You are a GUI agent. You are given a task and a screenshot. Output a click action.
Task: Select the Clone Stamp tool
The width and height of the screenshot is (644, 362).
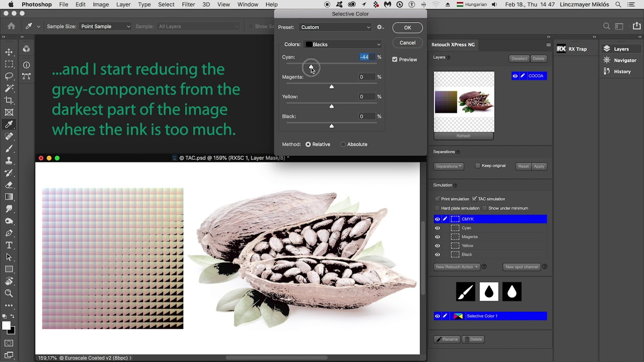point(9,160)
